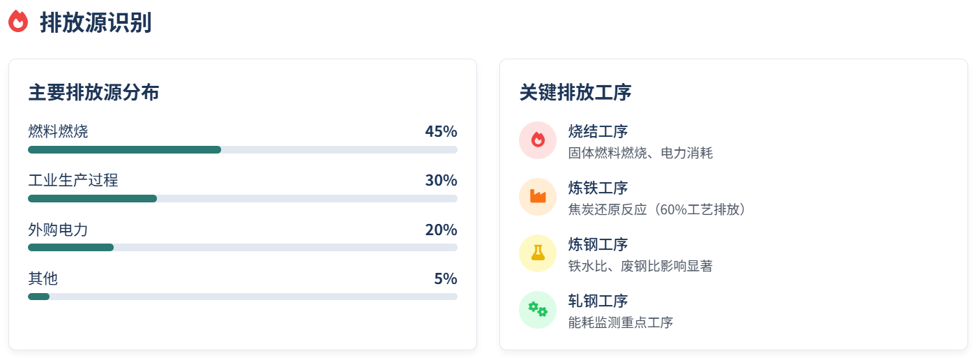Click the red fire icon for 烧结工序
The image size is (980, 358).
(x=538, y=140)
